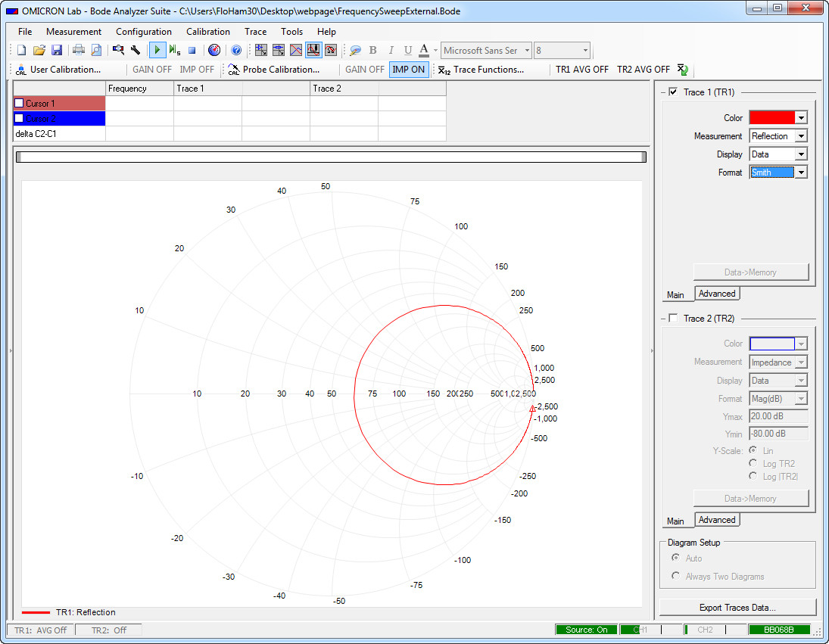Click the annotation speech bubble icon

point(355,50)
